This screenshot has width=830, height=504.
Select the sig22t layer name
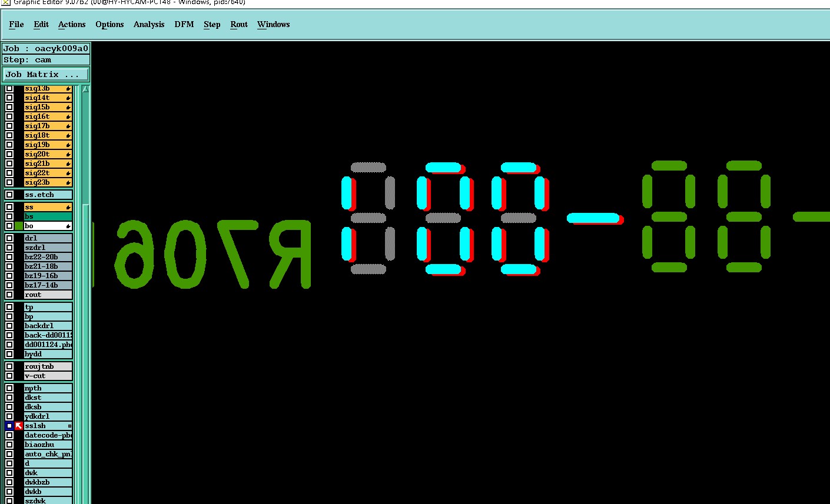click(x=48, y=173)
